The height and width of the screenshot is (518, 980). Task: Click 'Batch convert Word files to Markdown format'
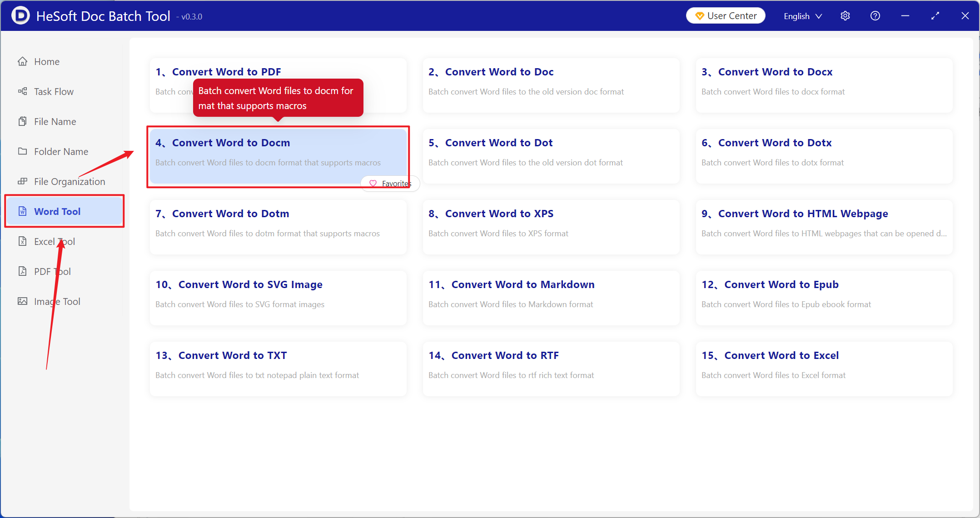tap(511, 304)
